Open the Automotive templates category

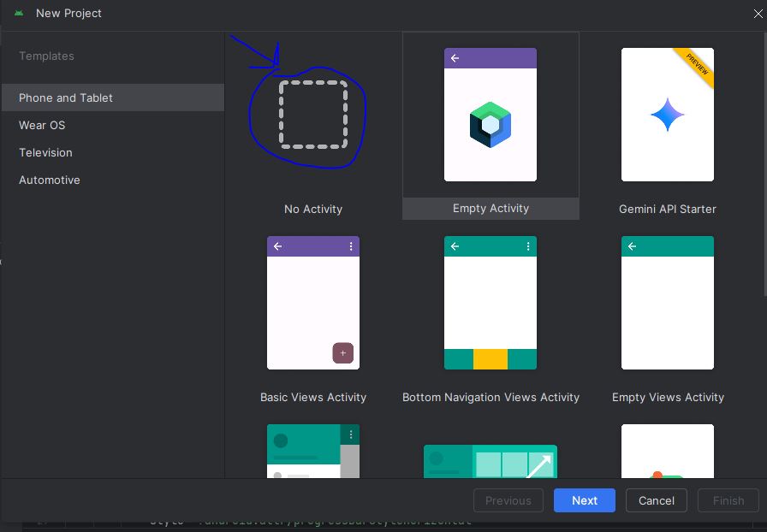[50, 180]
